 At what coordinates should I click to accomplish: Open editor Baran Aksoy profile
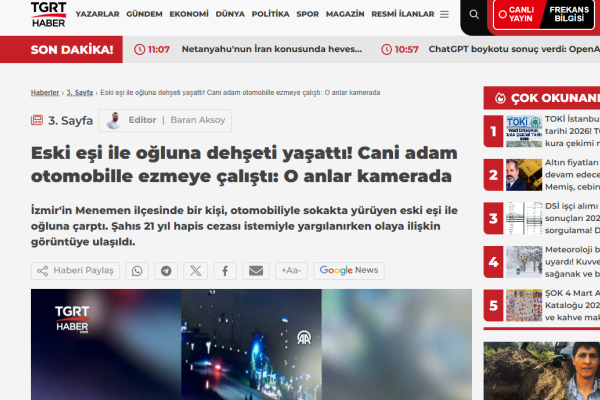(x=165, y=121)
